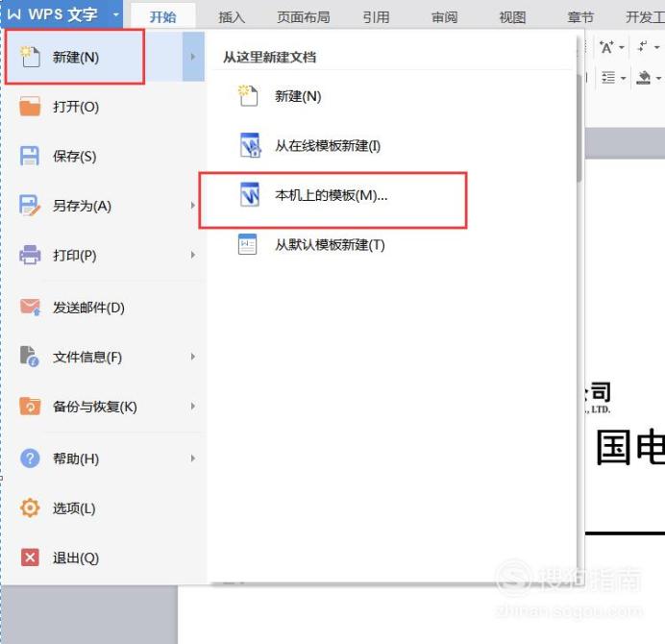The width and height of the screenshot is (665, 644).
Task: Switch to the 章节 ribbon tab
Action: [x=580, y=17]
